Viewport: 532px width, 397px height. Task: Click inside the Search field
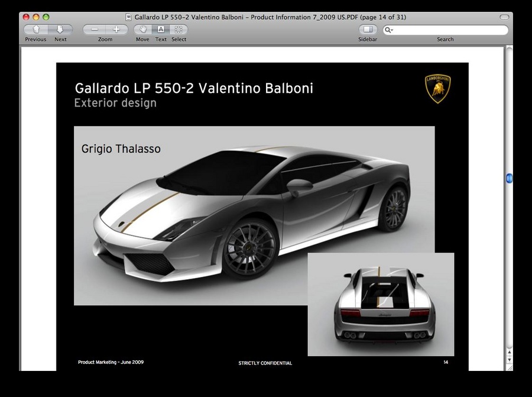[x=449, y=30]
